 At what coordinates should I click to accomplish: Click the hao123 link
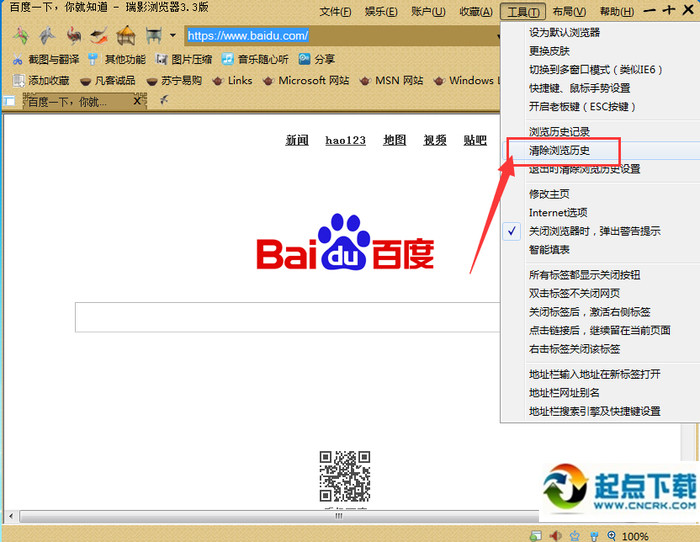(346, 140)
